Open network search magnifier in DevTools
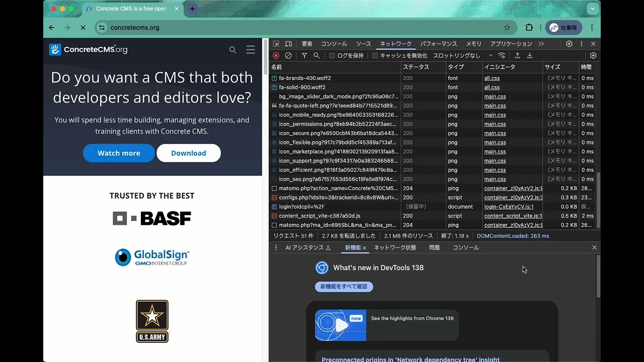The width and height of the screenshot is (644, 362). point(316,56)
